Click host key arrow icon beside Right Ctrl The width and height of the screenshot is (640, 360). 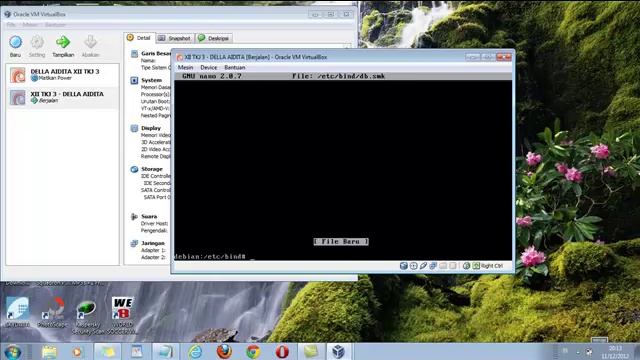click(476, 266)
